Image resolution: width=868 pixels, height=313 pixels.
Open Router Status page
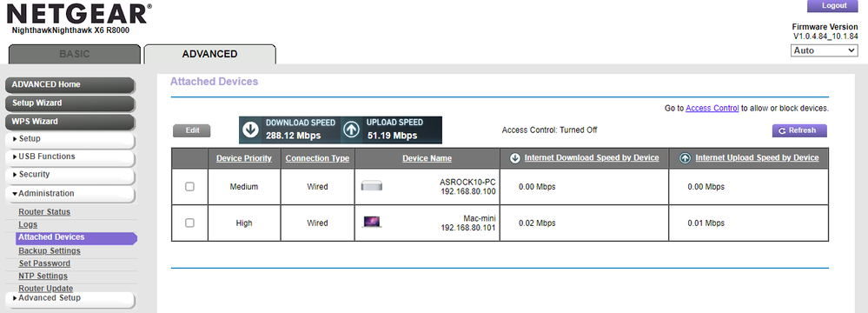click(44, 212)
